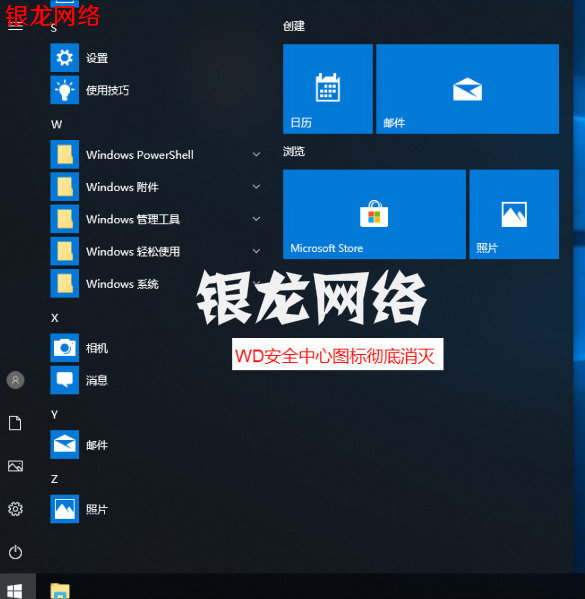Open the Mail tile (邮件)

[x=467, y=89]
